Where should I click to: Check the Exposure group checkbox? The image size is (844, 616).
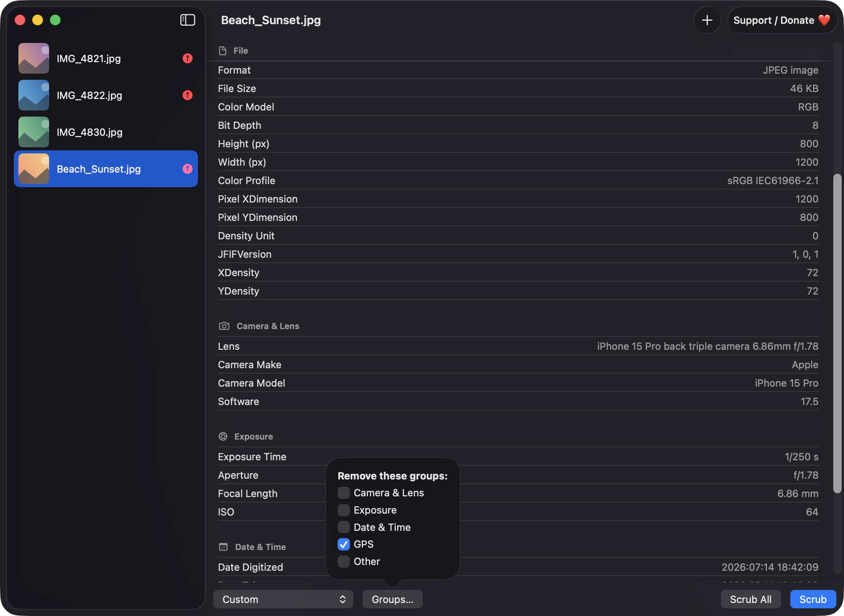[x=344, y=510]
